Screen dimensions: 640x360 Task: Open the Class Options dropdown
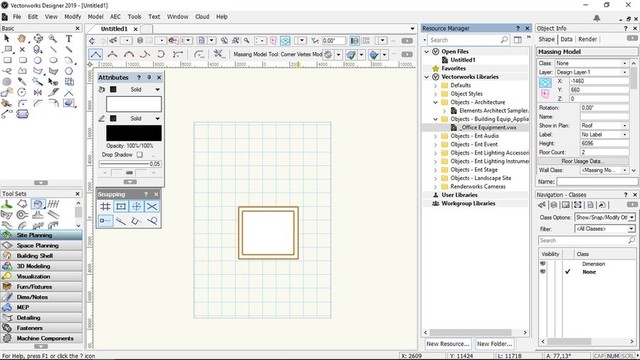(604, 218)
